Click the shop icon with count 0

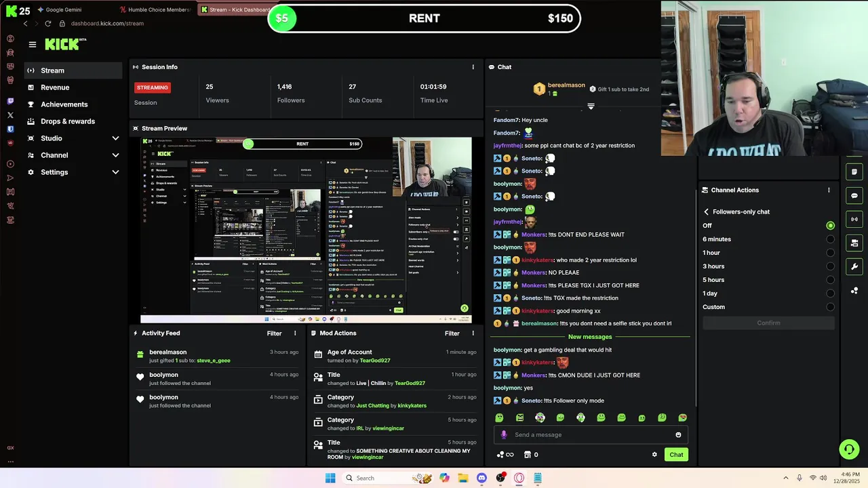pyautogui.click(x=531, y=455)
